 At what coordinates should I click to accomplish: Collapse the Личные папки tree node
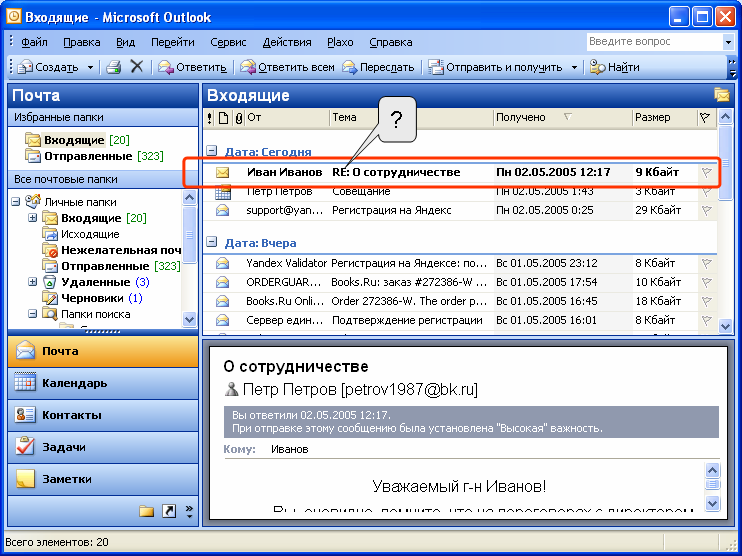16,202
